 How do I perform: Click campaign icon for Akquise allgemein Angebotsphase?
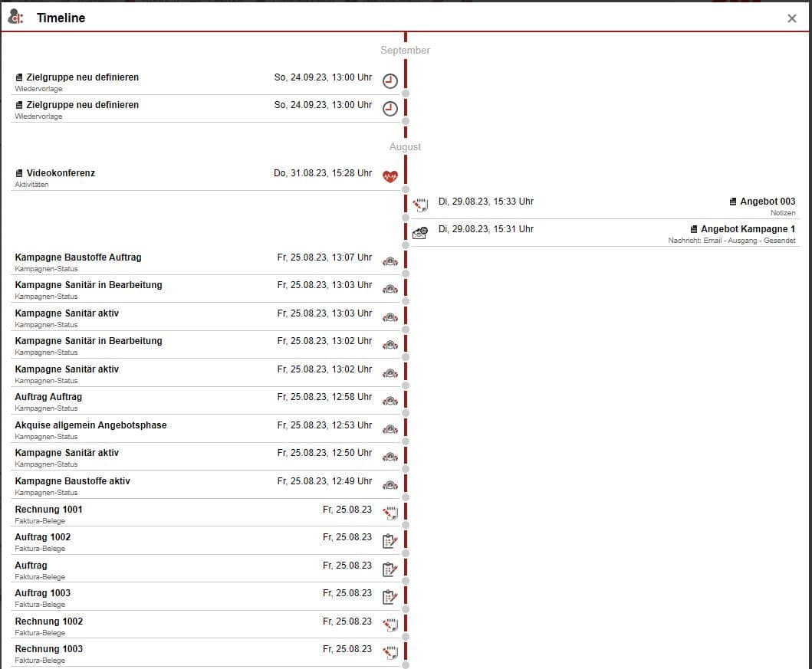(x=390, y=429)
